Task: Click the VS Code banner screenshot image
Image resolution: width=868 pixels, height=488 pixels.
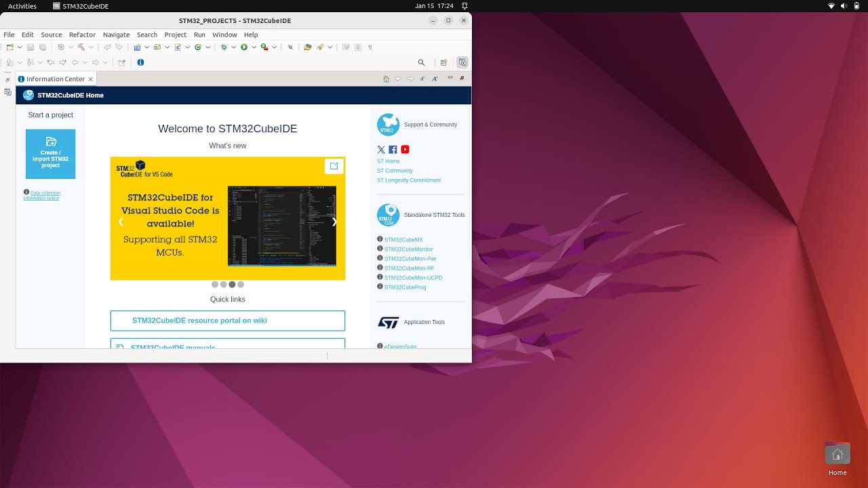Action: pyautogui.click(x=281, y=226)
